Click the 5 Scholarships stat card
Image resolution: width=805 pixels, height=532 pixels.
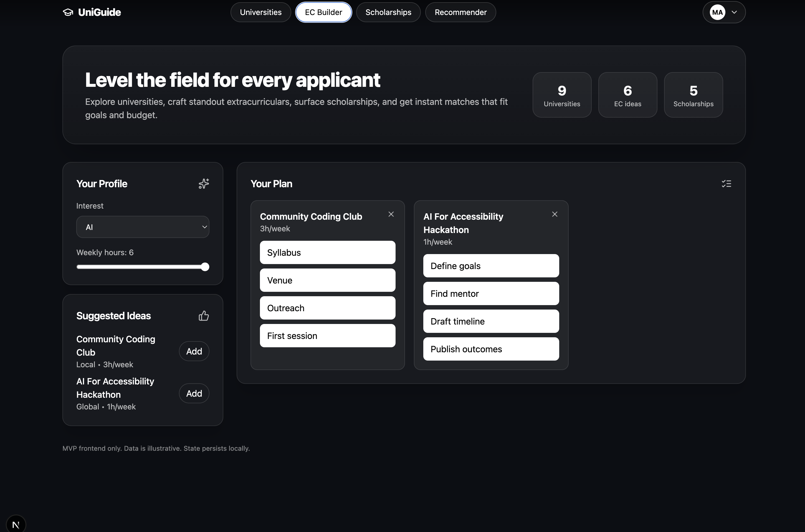pyautogui.click(x=693, y=95)
